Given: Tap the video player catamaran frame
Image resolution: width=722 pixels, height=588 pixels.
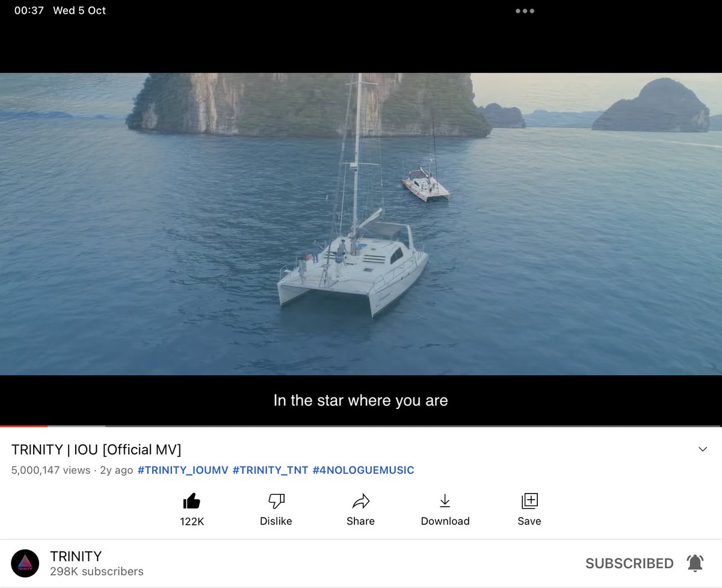Looking at the screenshot, I should click(x=361, y=224).
